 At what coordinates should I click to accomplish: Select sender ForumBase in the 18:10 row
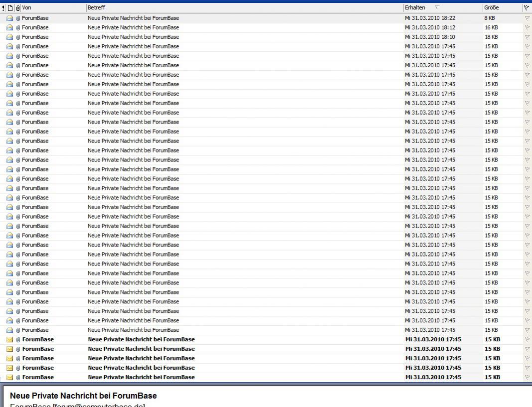35,37
